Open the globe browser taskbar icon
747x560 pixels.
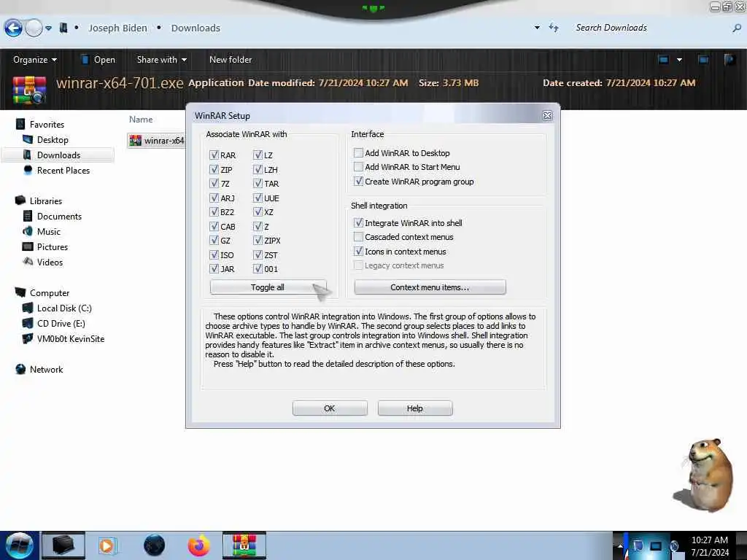(x=154, y=545)
